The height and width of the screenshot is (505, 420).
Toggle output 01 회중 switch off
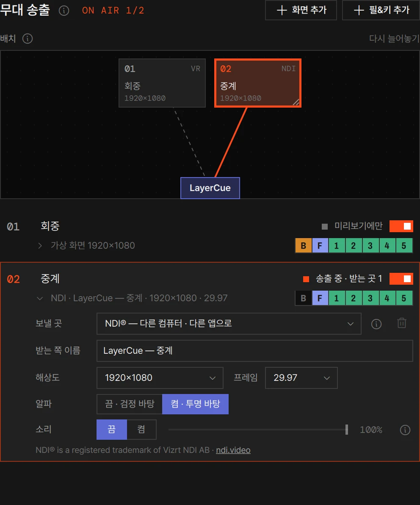(x=401, y=226)
